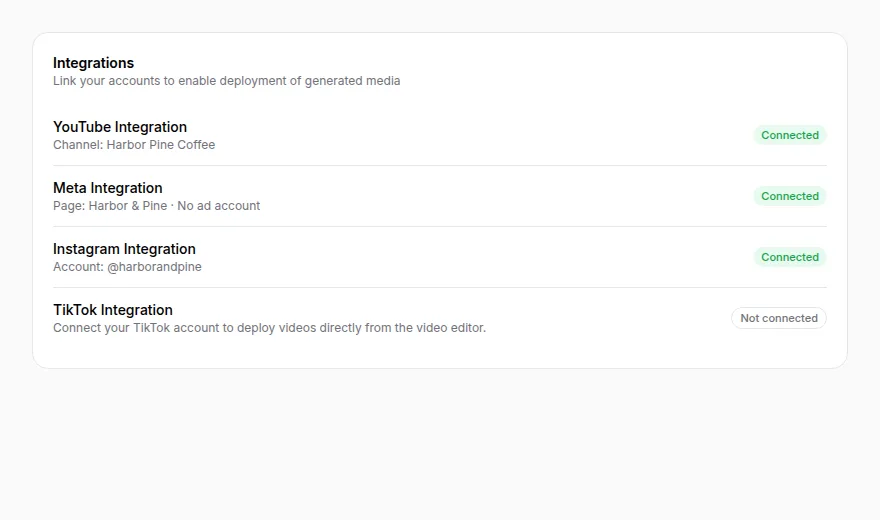
Task: Open the TikTok Integration row
Action: (x=440, y=318)
